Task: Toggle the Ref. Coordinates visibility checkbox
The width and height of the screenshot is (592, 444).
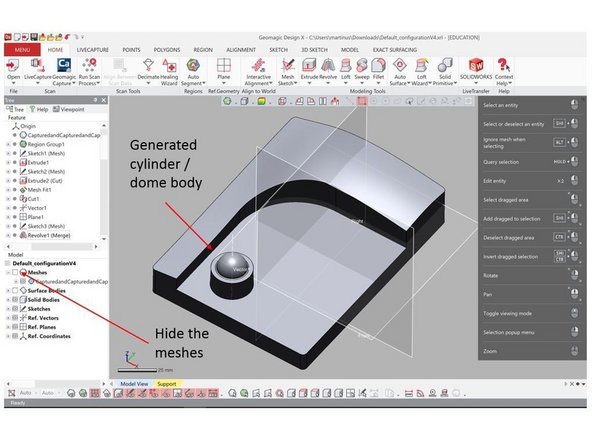Action: pos(15,336)
